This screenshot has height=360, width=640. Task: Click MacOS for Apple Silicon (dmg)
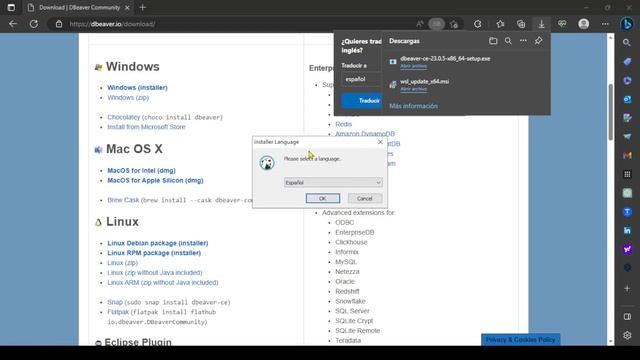pos(155,180)
